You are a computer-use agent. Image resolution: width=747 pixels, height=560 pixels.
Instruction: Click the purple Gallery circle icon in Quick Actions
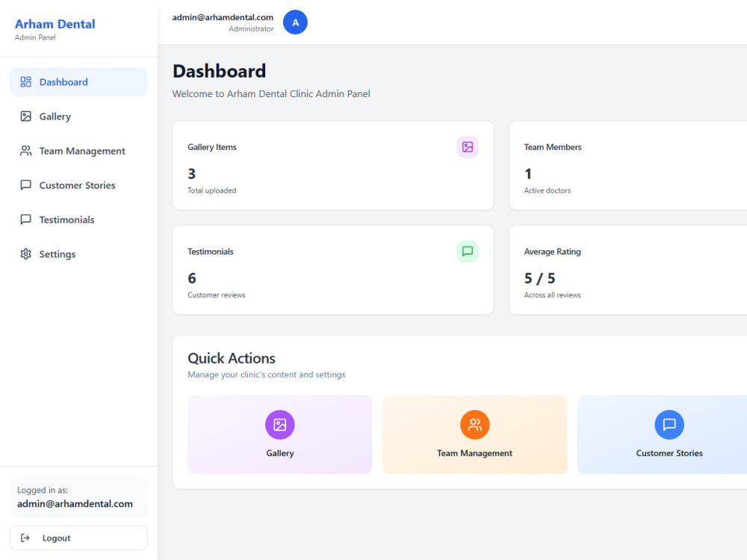tap(279, 424)
